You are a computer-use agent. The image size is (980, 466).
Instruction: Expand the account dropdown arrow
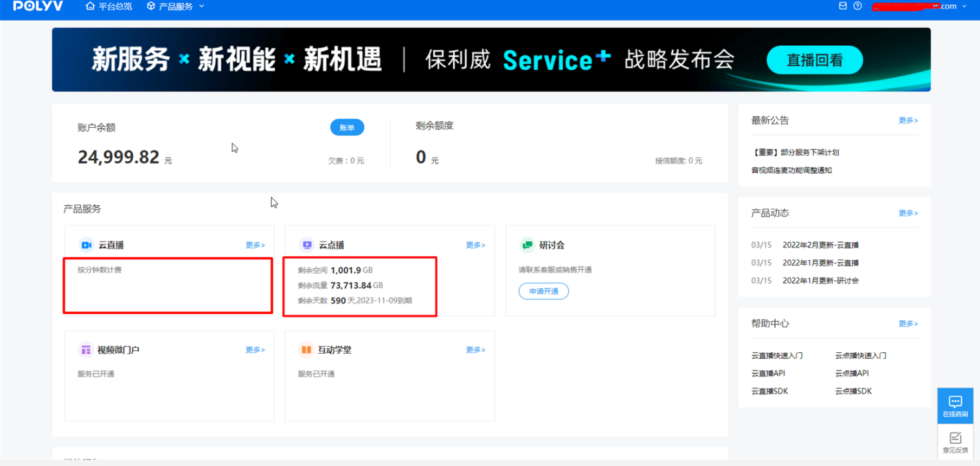965,6
